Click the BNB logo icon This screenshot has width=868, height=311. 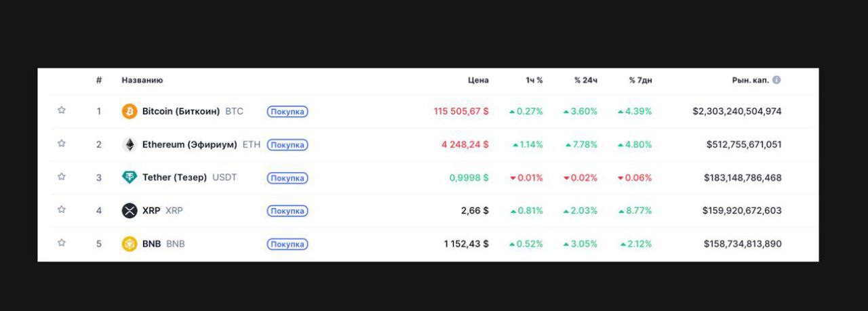[x=130, y=244]
